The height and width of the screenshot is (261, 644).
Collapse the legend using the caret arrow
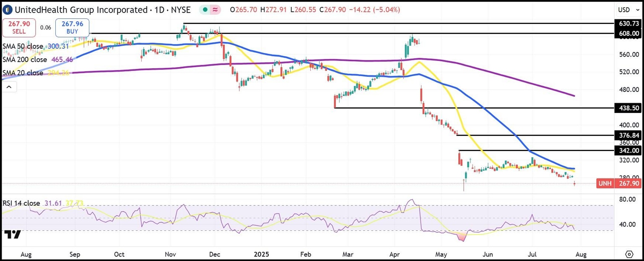[x=9, y=86]
